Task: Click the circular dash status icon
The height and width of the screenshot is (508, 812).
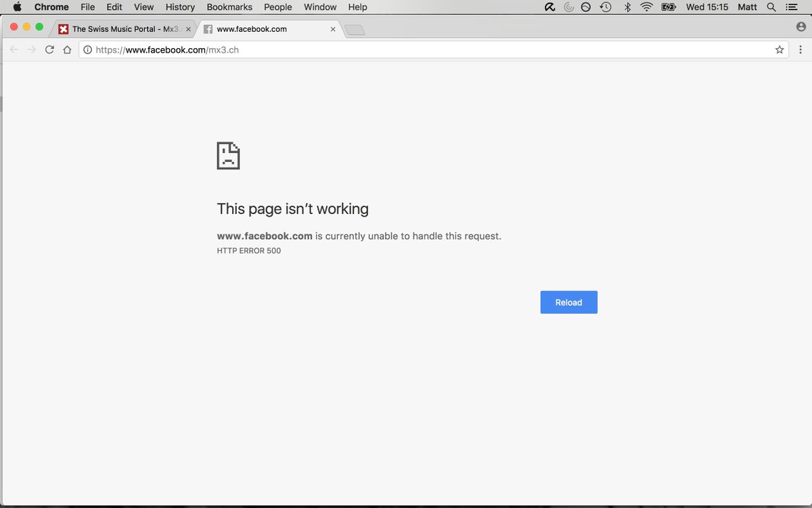Action: [586, 7]
